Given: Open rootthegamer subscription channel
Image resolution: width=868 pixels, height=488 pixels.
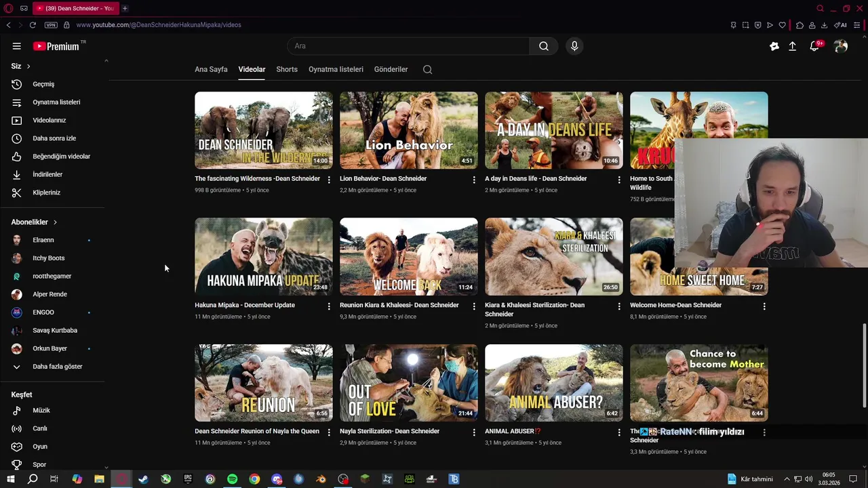Looking at the screenshot, I should click(52, 276).
